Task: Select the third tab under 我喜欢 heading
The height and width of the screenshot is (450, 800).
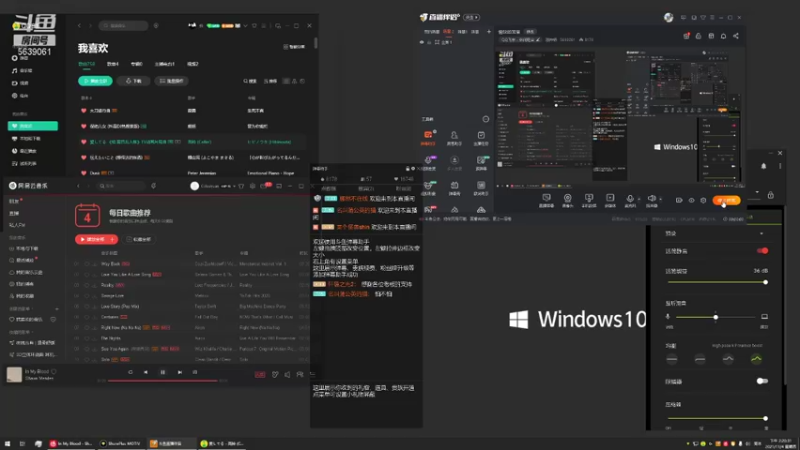Action: pyautogui.click(x=137, y=64)
